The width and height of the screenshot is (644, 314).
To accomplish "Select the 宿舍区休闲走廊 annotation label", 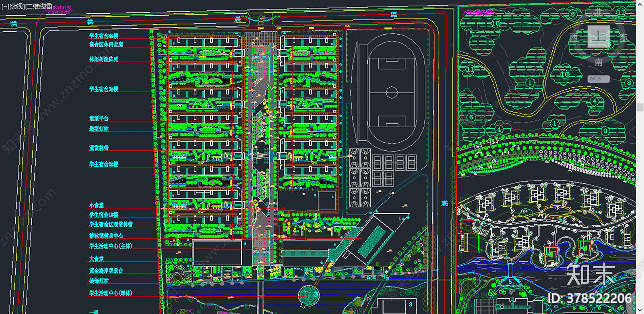I will 106,44.
